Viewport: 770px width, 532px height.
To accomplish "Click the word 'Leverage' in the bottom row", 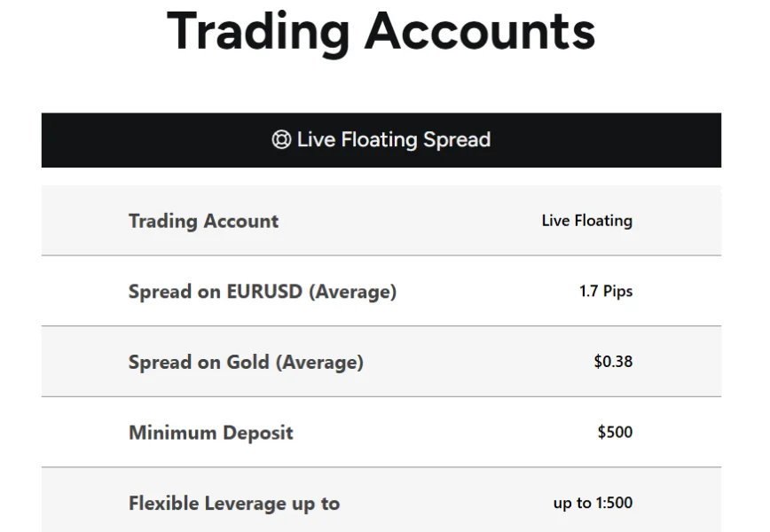I will (x=246, y=504).
